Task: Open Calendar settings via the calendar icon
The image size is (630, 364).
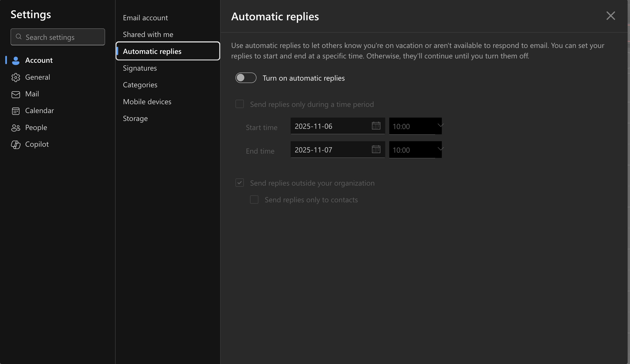Action: (x=16, y=111)
